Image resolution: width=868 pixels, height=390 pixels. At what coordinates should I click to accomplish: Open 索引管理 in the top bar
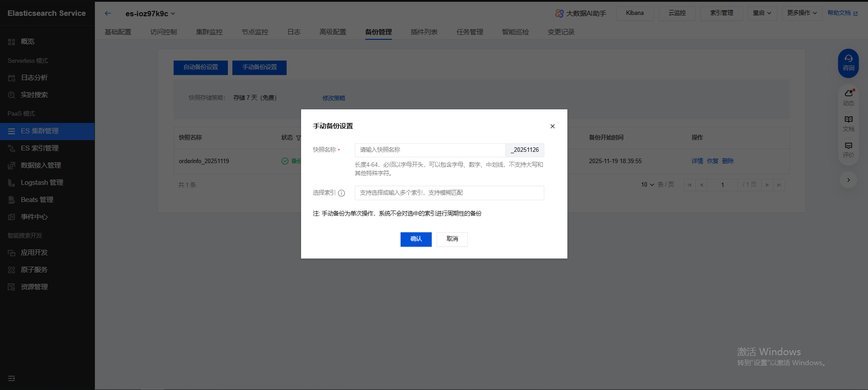(x=722, y=13)
